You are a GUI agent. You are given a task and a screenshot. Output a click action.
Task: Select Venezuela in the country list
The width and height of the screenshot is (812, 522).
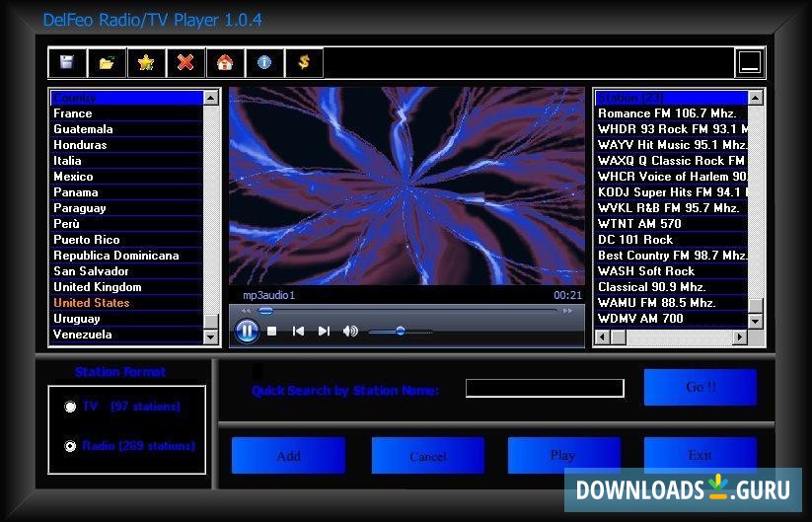pos(126,335)
